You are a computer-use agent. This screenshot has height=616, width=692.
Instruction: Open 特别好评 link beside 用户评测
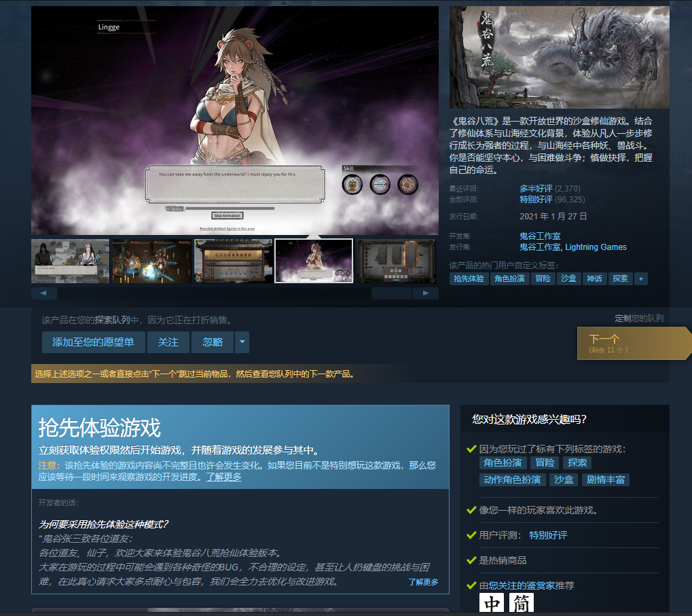point(548,535)
